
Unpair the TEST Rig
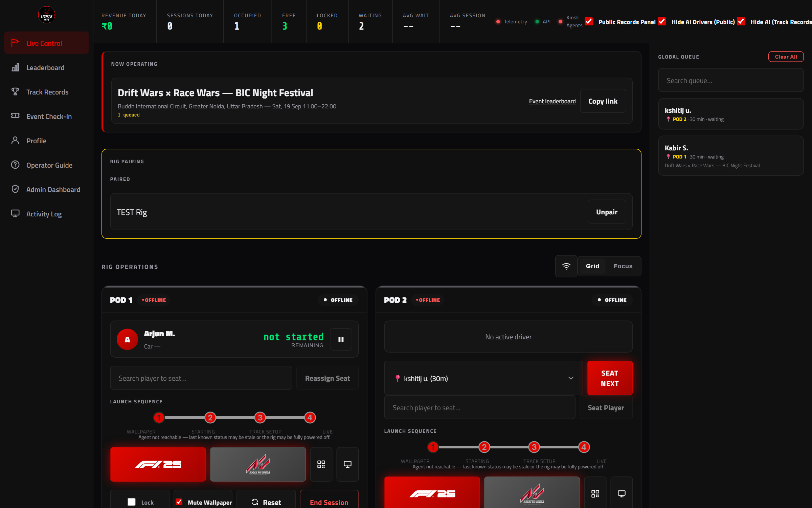[607, 212]
